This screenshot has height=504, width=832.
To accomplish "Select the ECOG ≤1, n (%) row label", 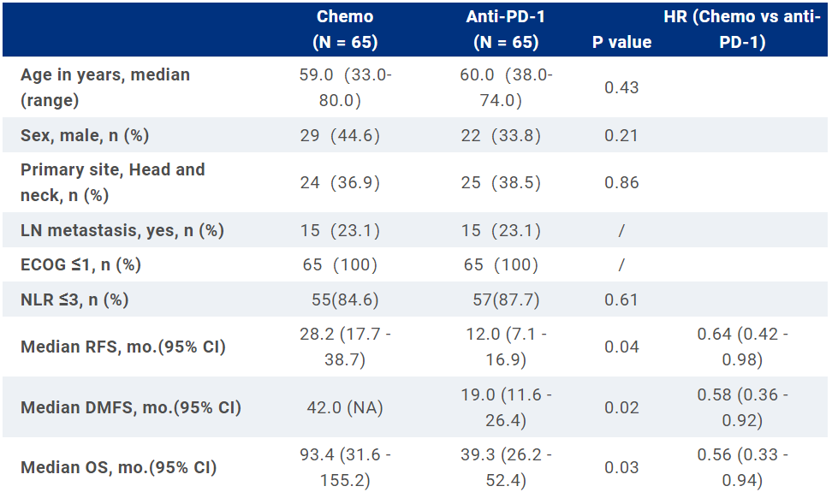I will click(81, 264).
